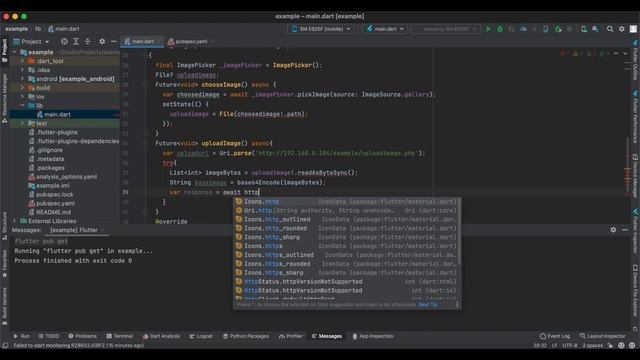Hide the Project panel with minus icon
This screenshot has width=640, height=360.
point(113,42)
